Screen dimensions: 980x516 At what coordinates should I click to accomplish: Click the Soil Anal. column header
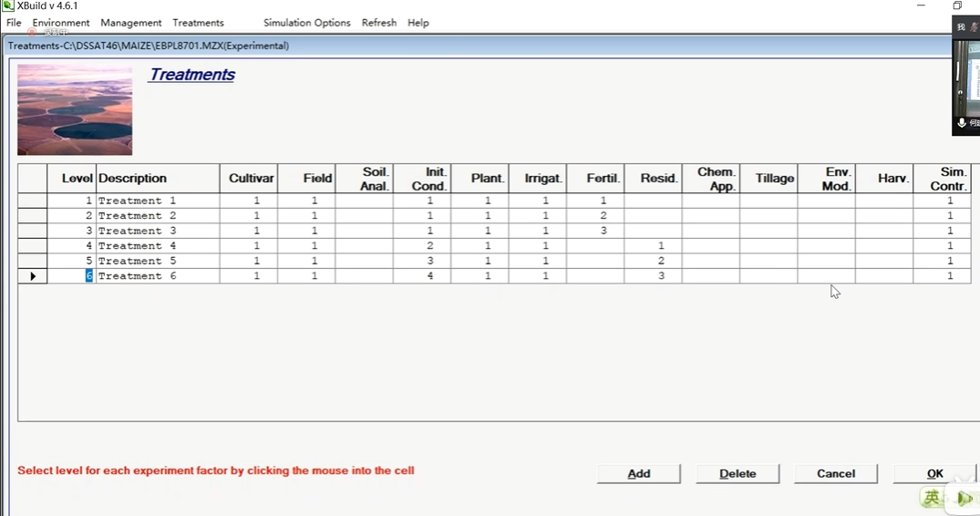click(365, 178)
